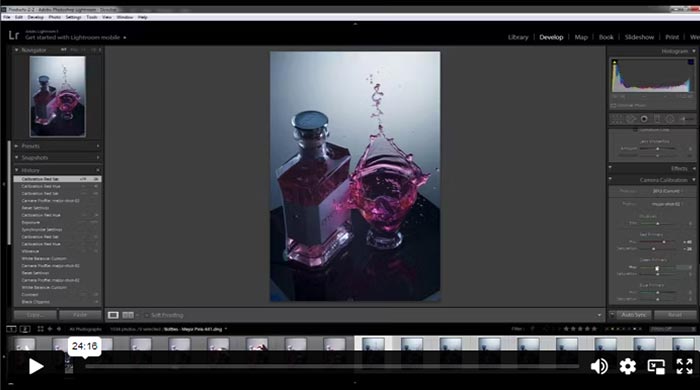Image resolution: width=700 pixels, height=390 pixels.
Task: Toggle the Original Photo checkbox under histogram
Action: tap(613, 106)
